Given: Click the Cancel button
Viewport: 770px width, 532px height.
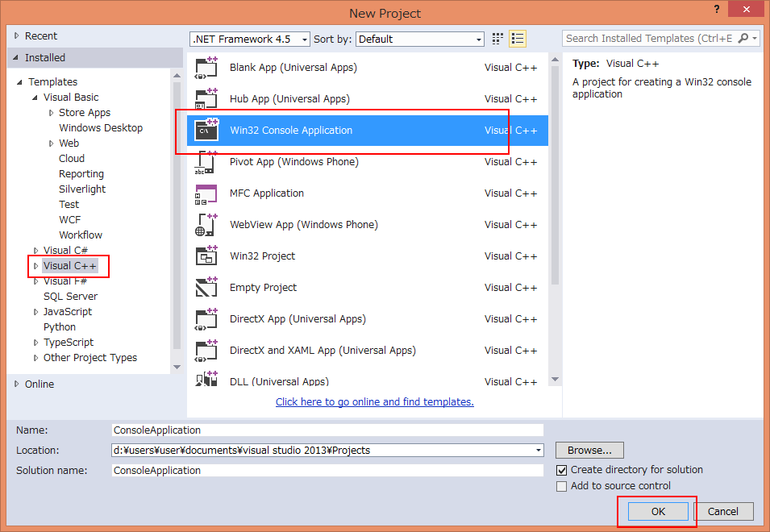Looking at the screenshot, I should 723,511.
